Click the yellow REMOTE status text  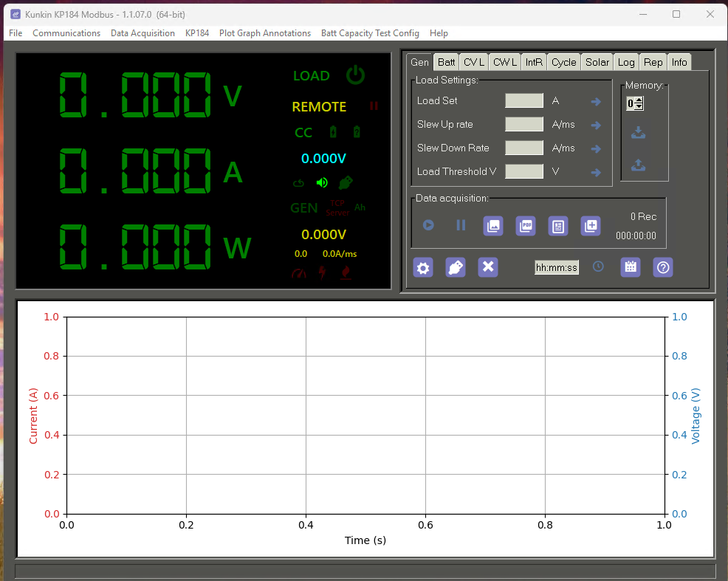tap(319, 107)
